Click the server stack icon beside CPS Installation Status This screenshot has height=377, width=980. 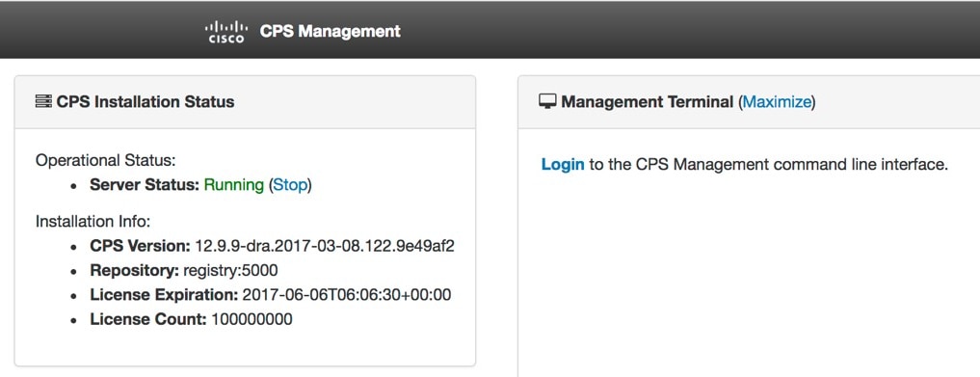43,101
